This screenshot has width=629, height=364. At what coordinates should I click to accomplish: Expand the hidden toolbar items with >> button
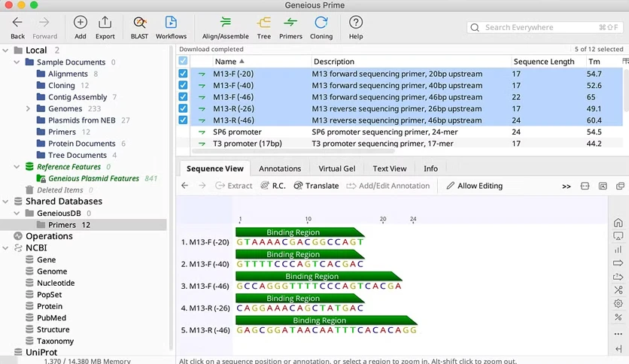[x=567, y=186]
